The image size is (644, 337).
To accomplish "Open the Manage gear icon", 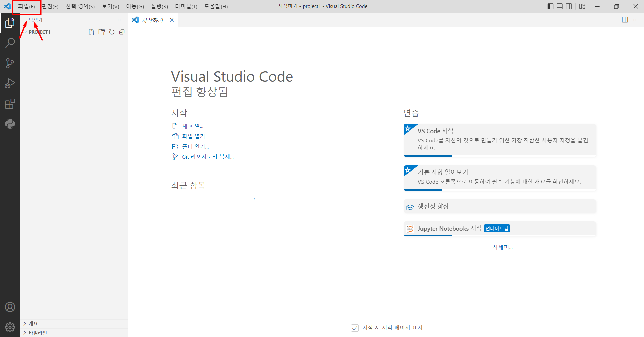I will click(x=10, y=327).
